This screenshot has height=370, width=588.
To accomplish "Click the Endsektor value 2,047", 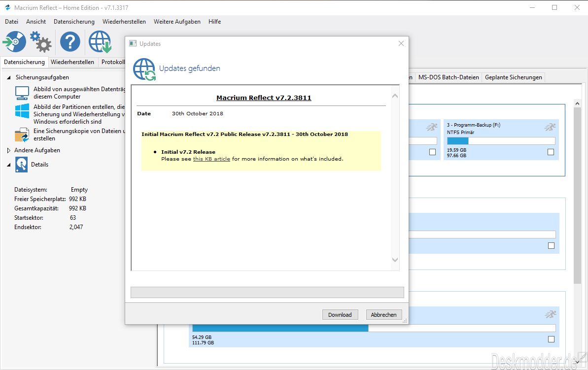I will (x=76, y=227).
